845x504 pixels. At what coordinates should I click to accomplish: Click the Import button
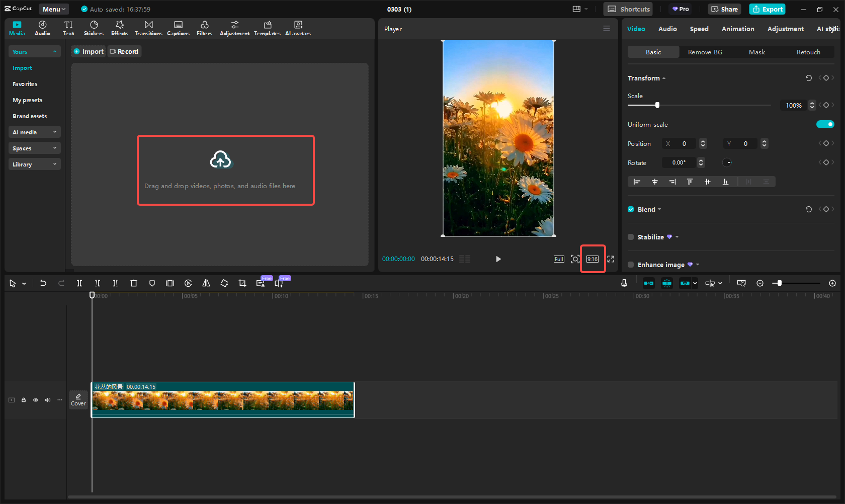[88, 51]
